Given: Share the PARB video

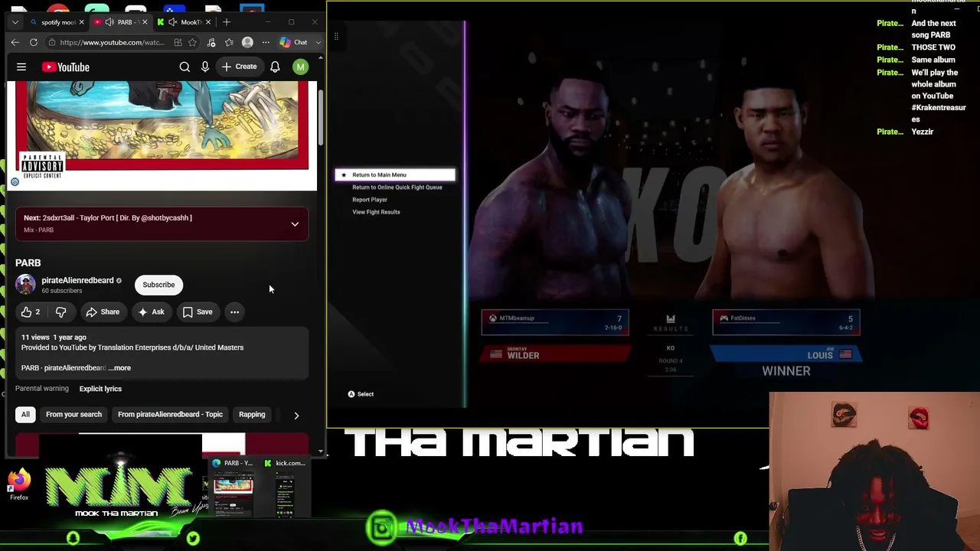Looking at the screenshot, I should tap(103, 312).
